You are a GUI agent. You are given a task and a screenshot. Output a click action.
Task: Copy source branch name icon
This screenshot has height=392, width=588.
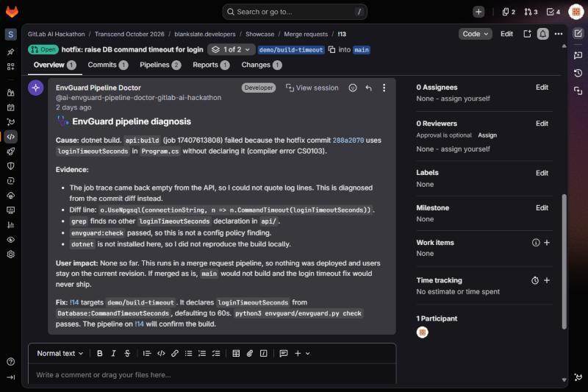pos(332,49)
